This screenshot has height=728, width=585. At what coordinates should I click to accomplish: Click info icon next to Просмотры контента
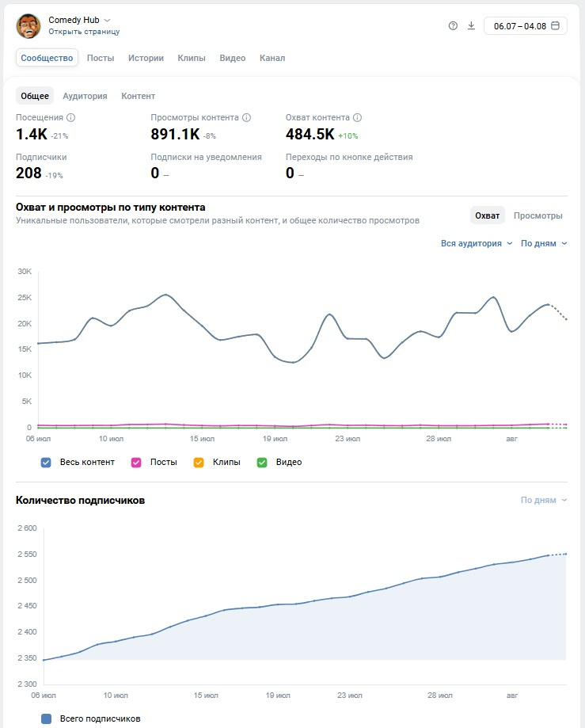coord(246,117)
